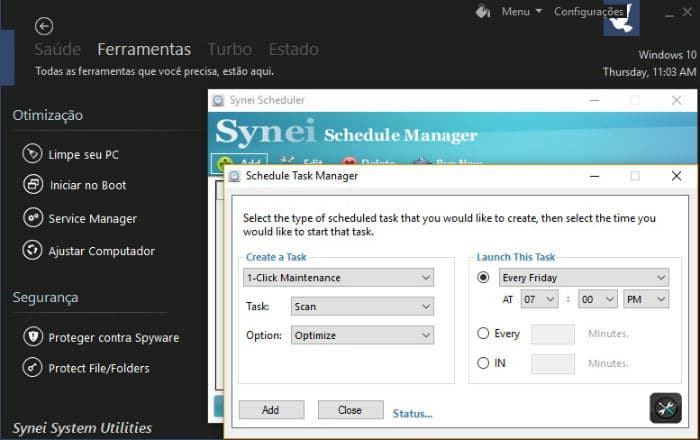Screen dimensions: 700x440
Task: Click the Status... link
Action: pyautogui.click(x=412, y=414)
